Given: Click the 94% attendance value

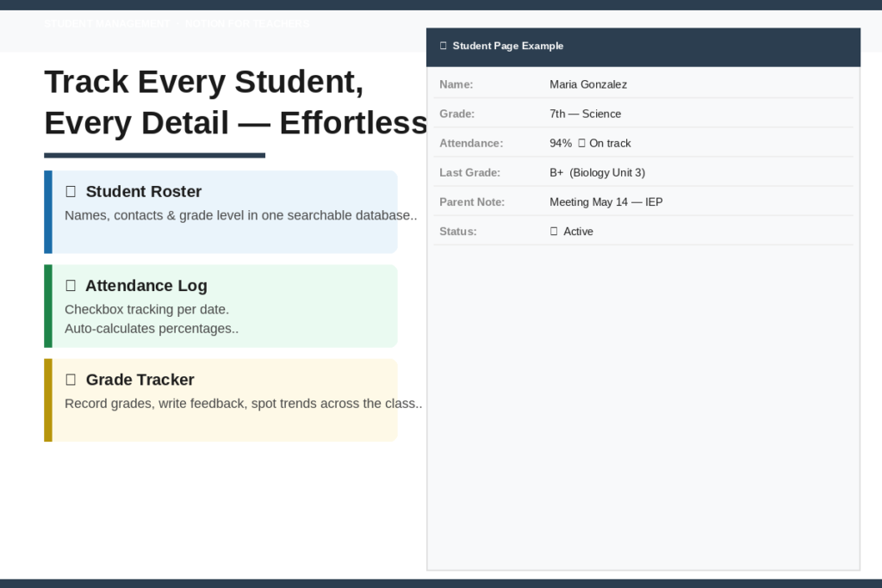Looking at the screenshot, I should 560,144.
